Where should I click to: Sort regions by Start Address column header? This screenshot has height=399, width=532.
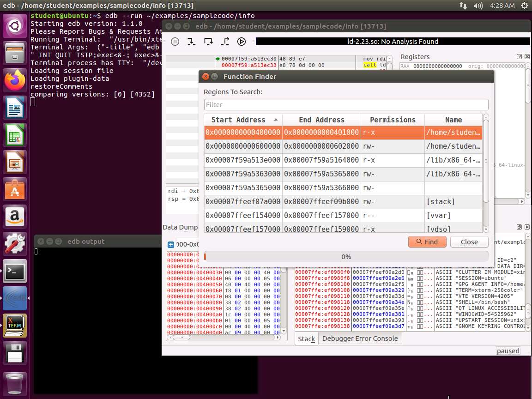coord(238,120)
